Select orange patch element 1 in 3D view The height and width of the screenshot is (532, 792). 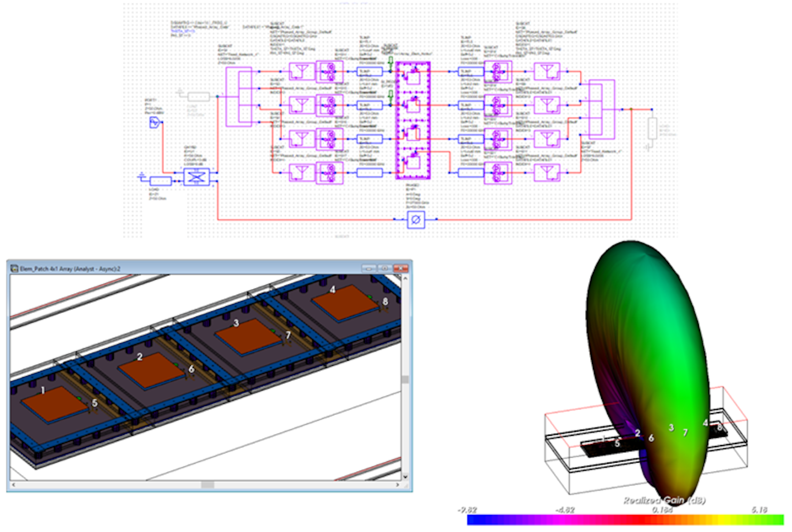[x=55, y=405]
